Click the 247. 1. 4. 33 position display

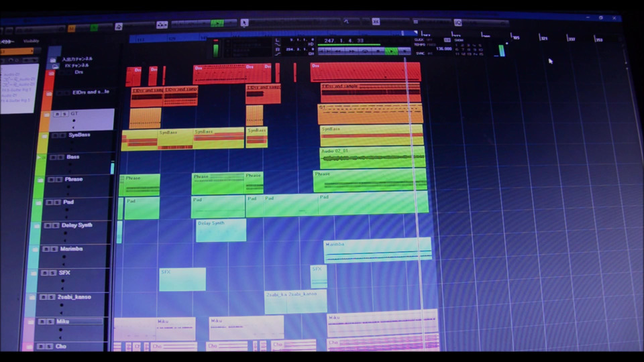point(343,41)
